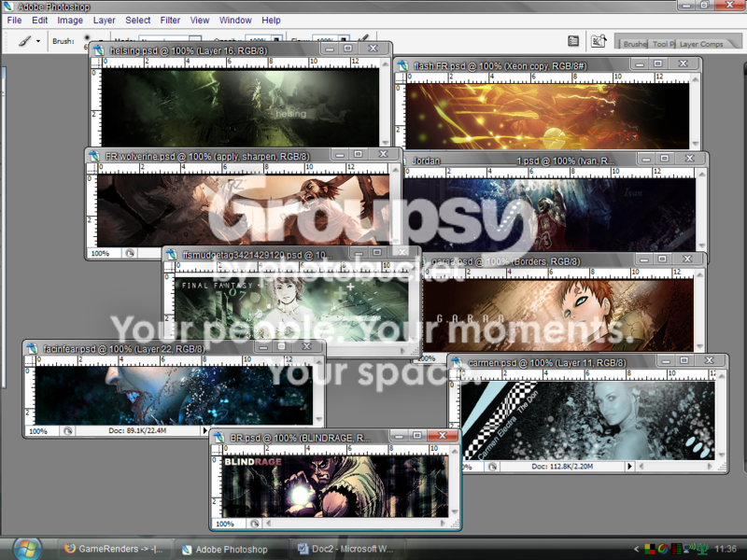The image size is (747, 560).
Task: Click the garaa.psd image canvas
Action: click(558, 315)
